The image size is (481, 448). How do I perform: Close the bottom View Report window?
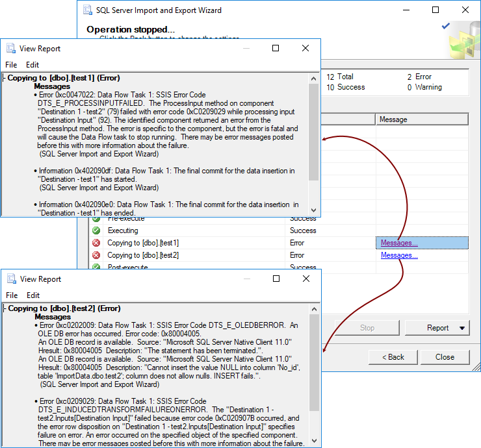(x=306, y=279)
